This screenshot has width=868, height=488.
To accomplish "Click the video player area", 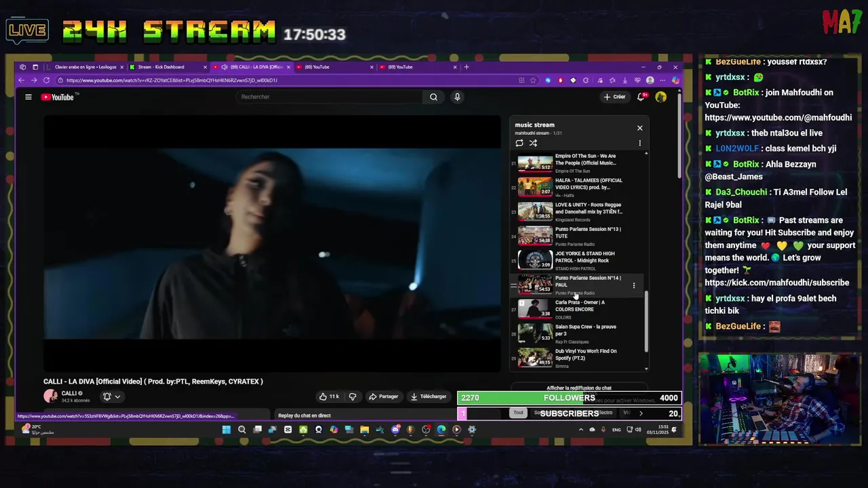I will pos(273,243).
